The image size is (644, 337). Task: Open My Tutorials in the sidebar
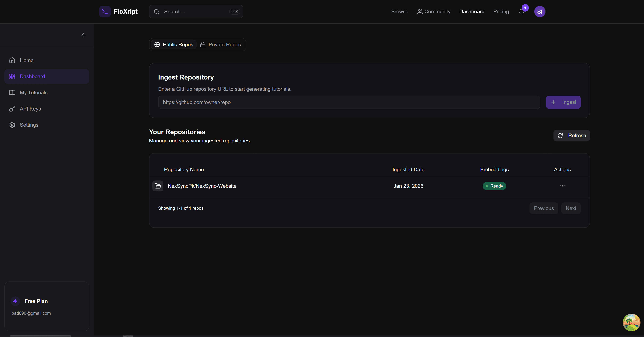coord(33,92)
